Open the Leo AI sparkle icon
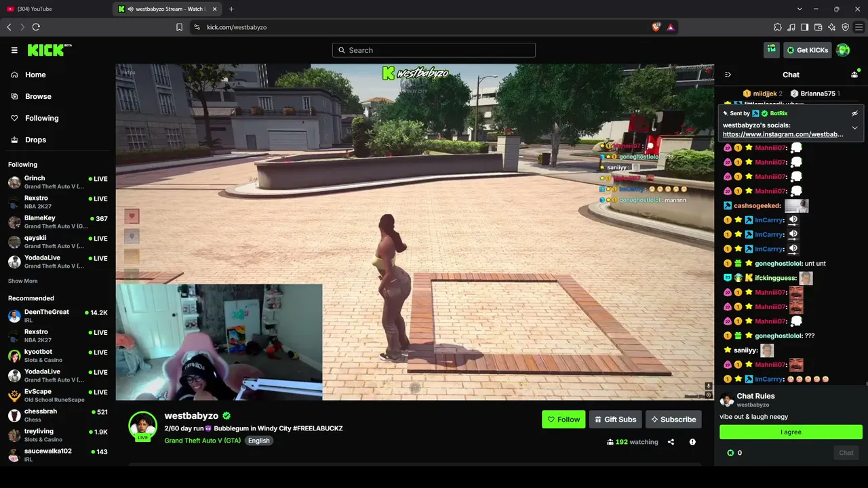Image resolution: width=868 pixels, height=488 pixels. coord(831,27)
